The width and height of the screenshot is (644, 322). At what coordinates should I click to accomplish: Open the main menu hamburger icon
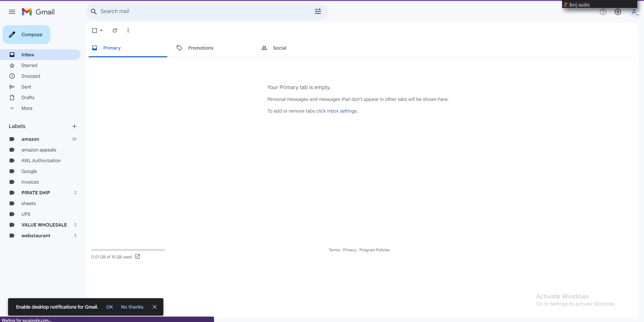pos(12,12)
